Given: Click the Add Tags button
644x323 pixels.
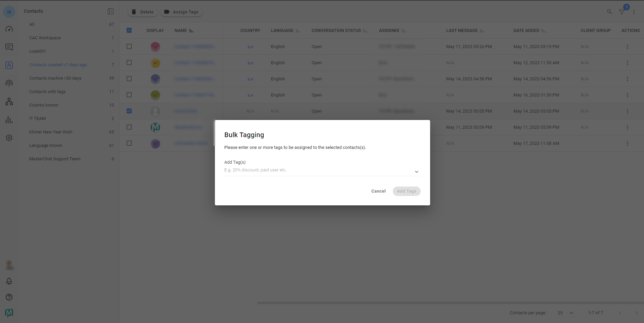Looking at the screenshot, I should point(407,191).
